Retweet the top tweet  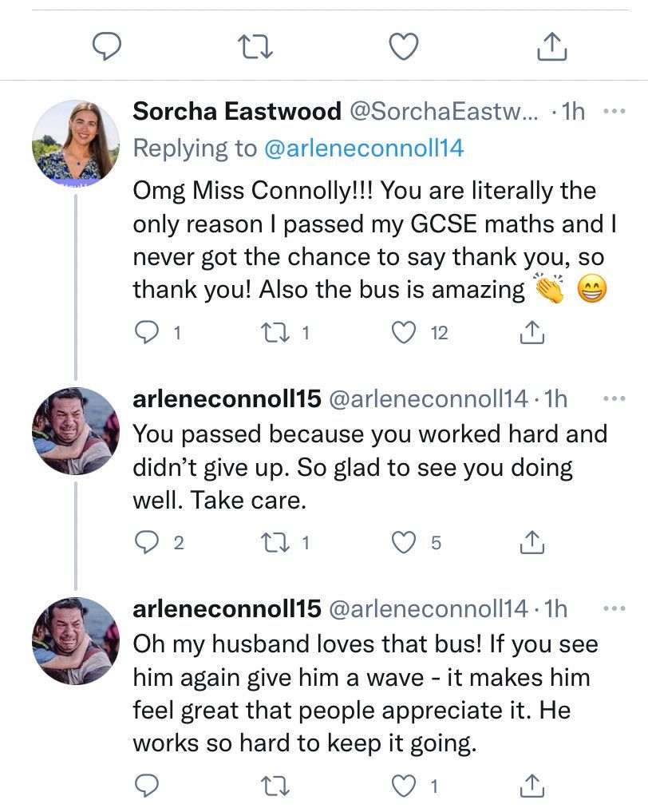point(256,48)
